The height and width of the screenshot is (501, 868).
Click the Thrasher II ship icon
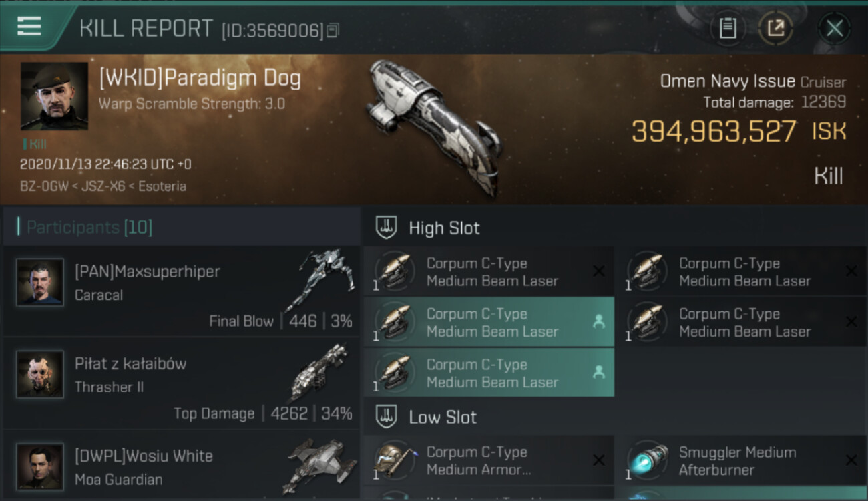click(320, 372)
